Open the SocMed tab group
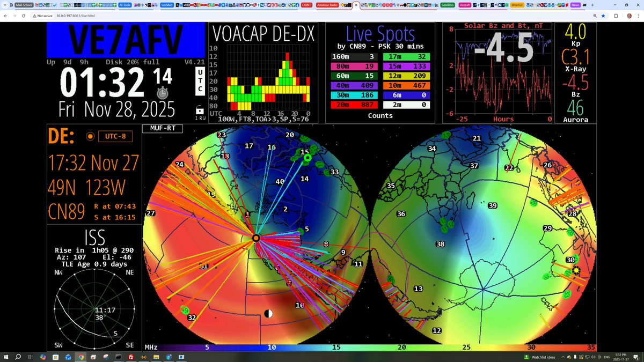 [x=167, y=4]
